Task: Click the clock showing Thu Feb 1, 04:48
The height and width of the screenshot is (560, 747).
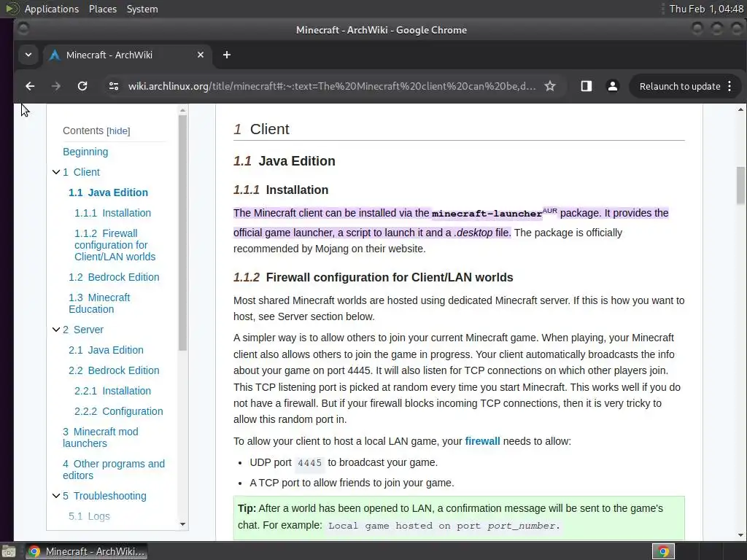Action: [x=706, y=9]
